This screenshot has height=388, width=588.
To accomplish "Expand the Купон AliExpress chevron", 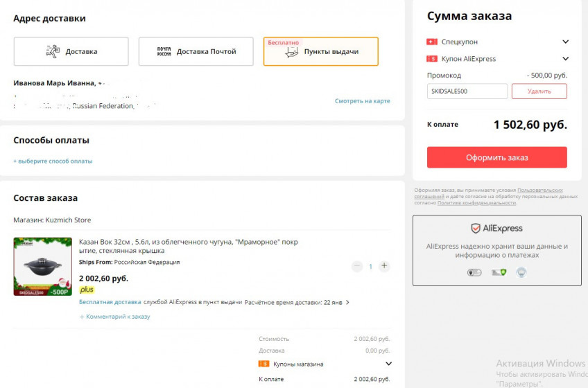I will 566,59.
